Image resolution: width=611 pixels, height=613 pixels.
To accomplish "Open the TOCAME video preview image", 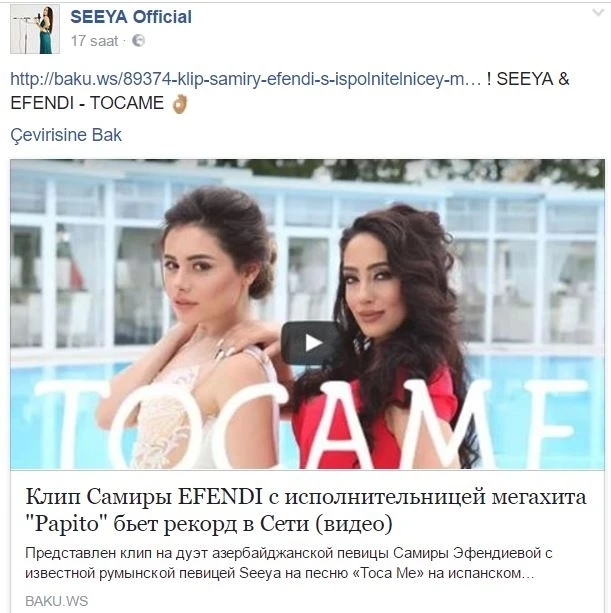I will 307,314.
